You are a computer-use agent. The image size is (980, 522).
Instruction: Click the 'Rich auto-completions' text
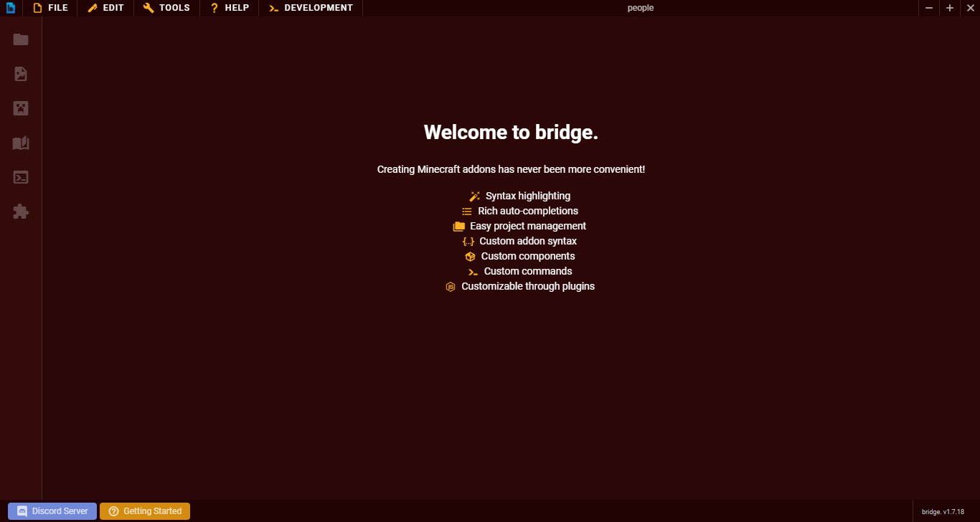pyautogui.click(x=528, y=211)
